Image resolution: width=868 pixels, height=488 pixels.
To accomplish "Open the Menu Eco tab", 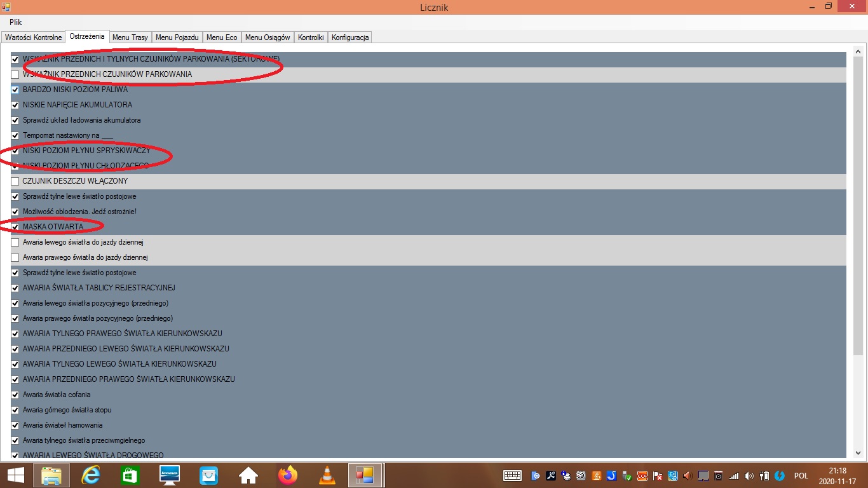I will (222, 37).
